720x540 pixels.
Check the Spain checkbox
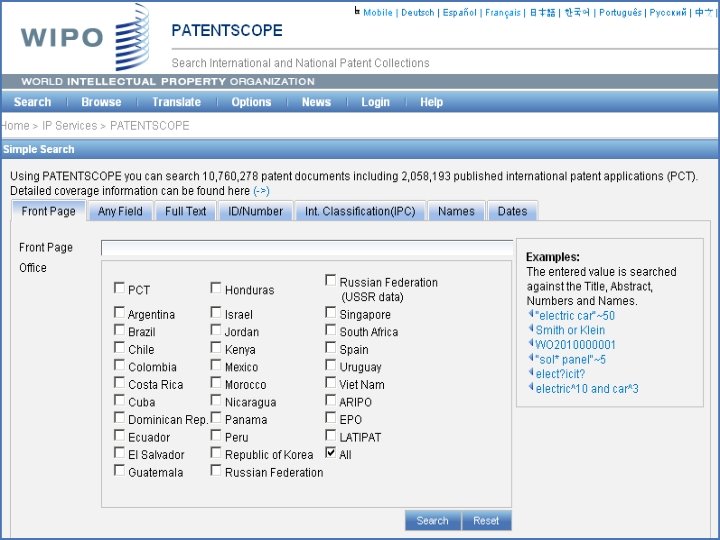click(x=331, y=348)
